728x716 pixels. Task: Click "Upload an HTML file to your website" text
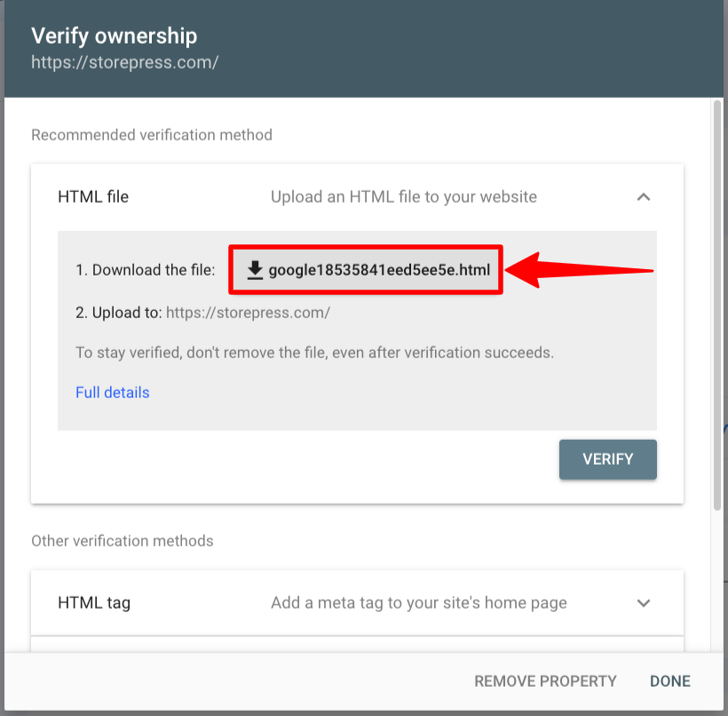tap(404, 197)
